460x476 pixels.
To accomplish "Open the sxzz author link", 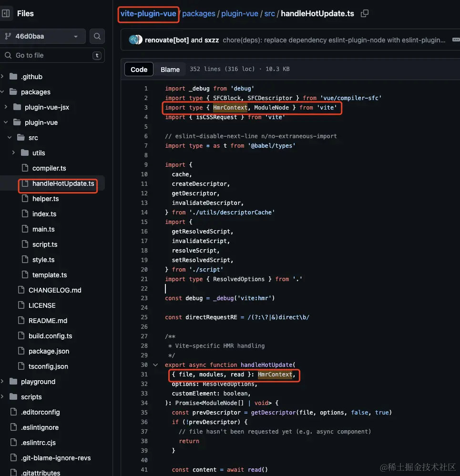I will pos(212,40).
